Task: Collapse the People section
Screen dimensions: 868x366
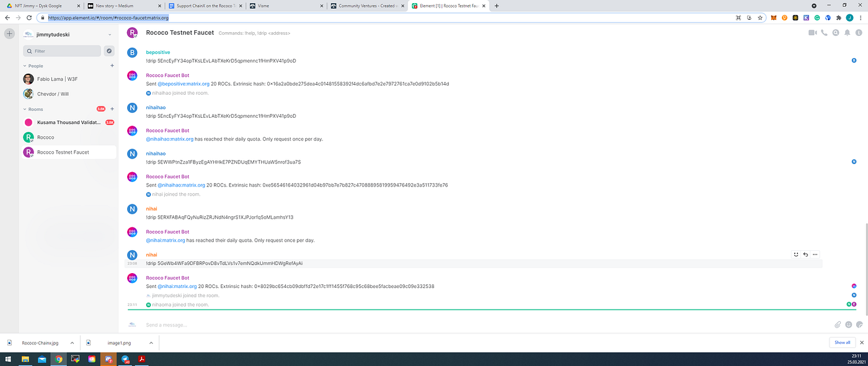Action: [x=25, y=66]
